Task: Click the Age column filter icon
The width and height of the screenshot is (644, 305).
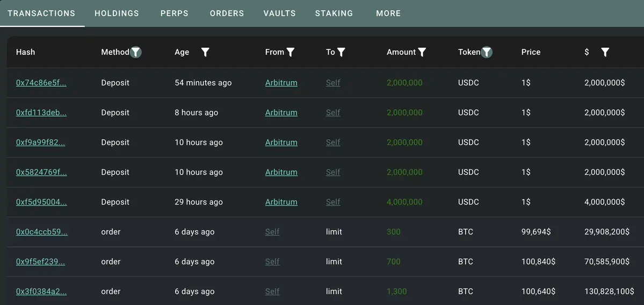Action: click(205, 52)
